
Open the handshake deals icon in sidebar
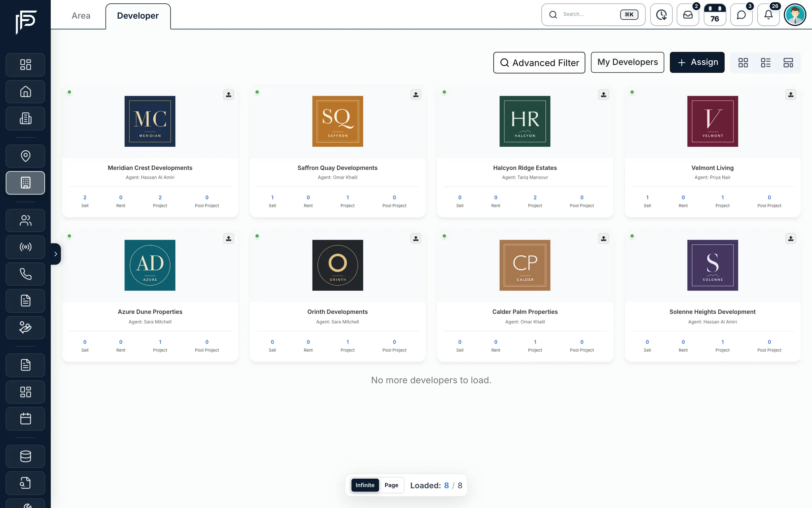coord(25,327)
